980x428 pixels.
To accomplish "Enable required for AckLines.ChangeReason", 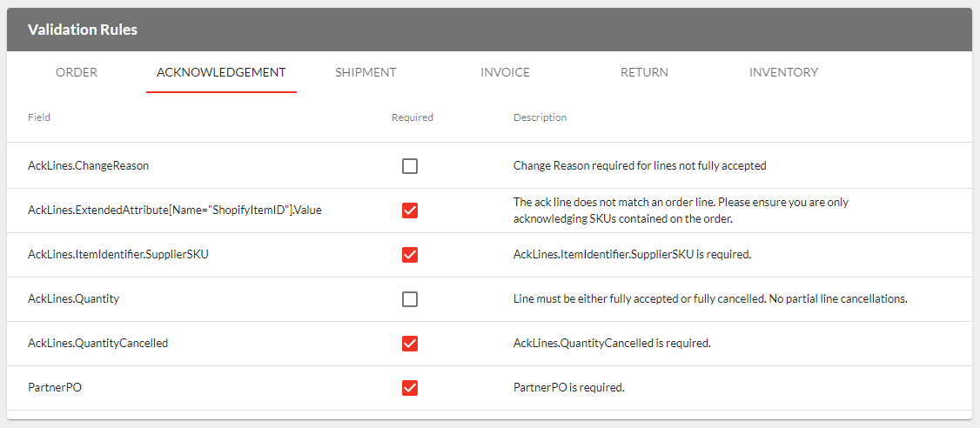I will tap(410, 166).
